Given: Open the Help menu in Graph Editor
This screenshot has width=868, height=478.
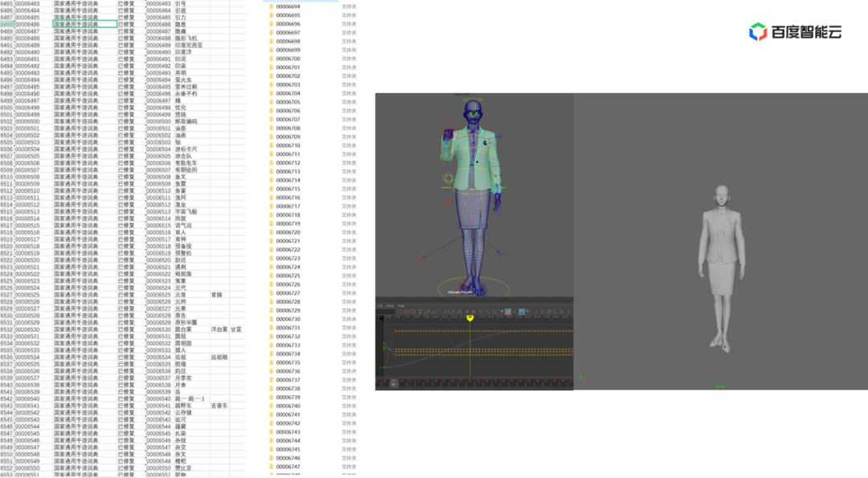Looking at the screenshot, I should 401,305.
